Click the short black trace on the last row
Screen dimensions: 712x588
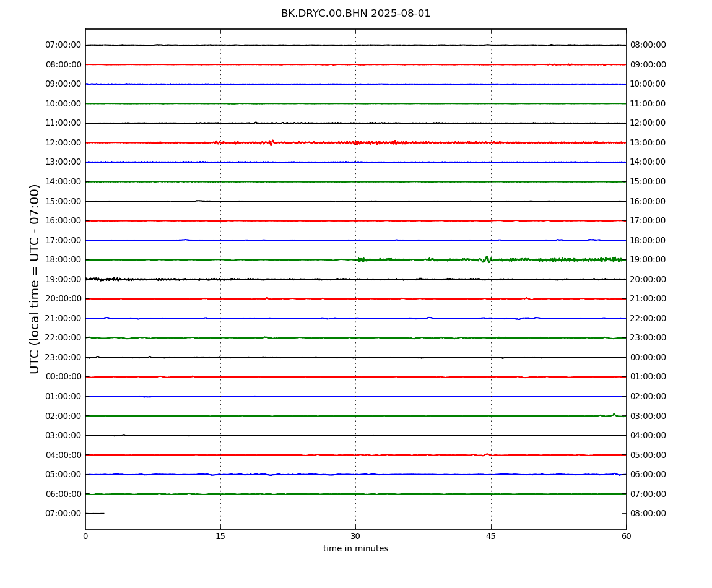pyautogui.click(x=95, y=514)
